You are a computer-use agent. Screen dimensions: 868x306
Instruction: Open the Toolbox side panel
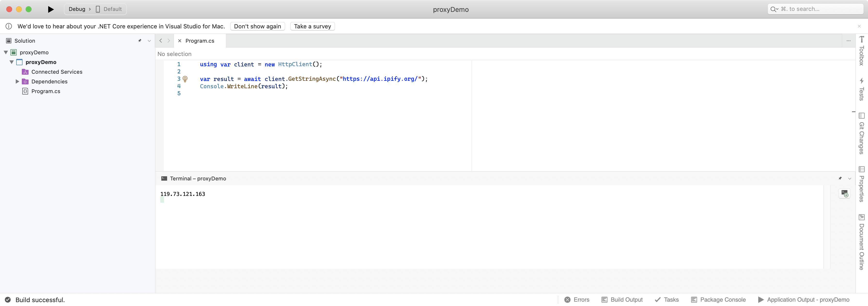tap(862, 51)
